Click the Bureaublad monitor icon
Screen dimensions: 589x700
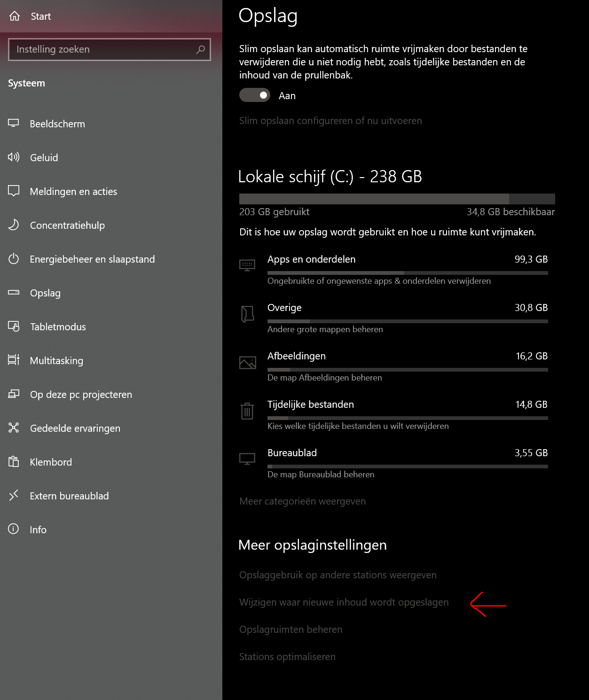[x=247, y=459]
